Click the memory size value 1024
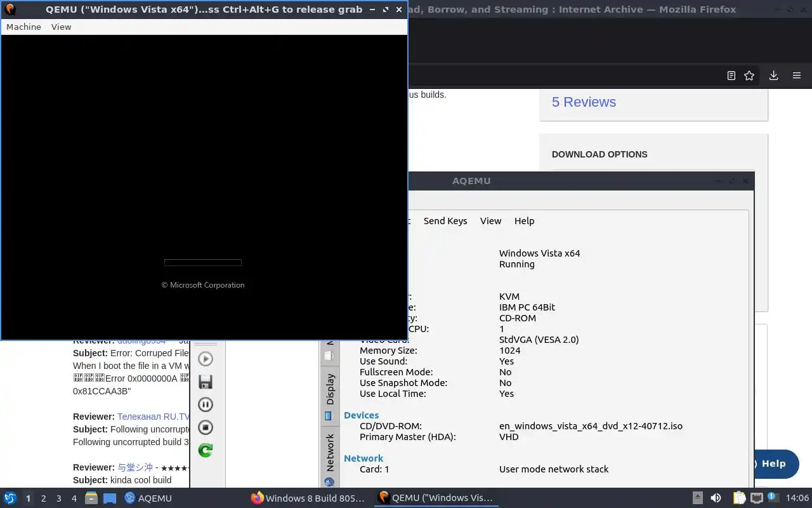This screenshot has height=508, width=812. point(509,351)
